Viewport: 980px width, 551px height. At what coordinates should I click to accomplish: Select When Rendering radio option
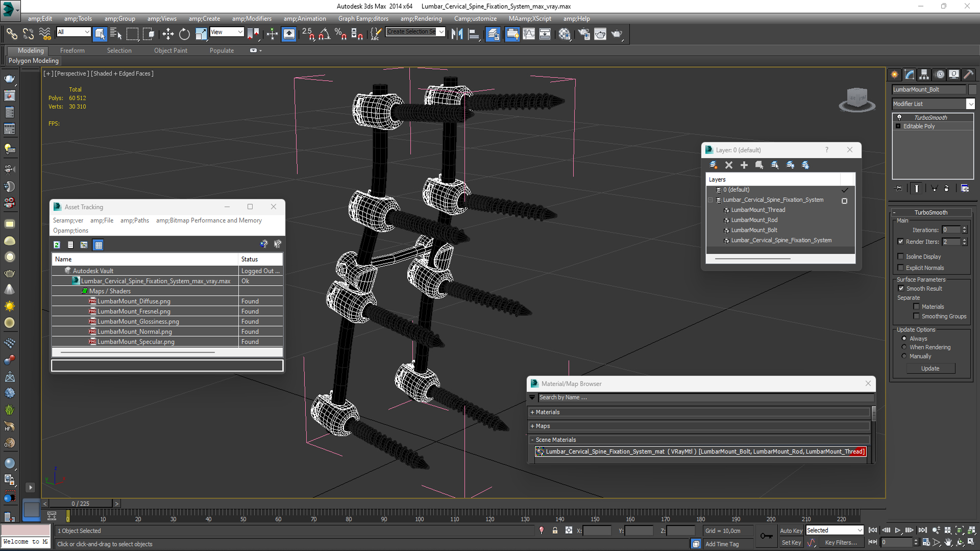[904, 347]
